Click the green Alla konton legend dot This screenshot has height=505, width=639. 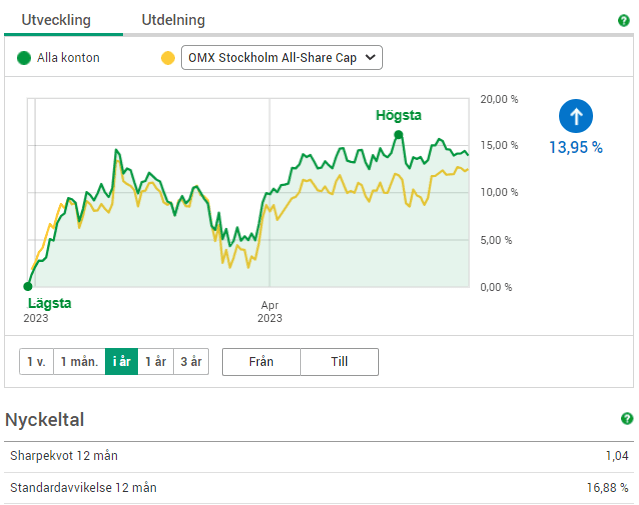[x=24, y=58]
